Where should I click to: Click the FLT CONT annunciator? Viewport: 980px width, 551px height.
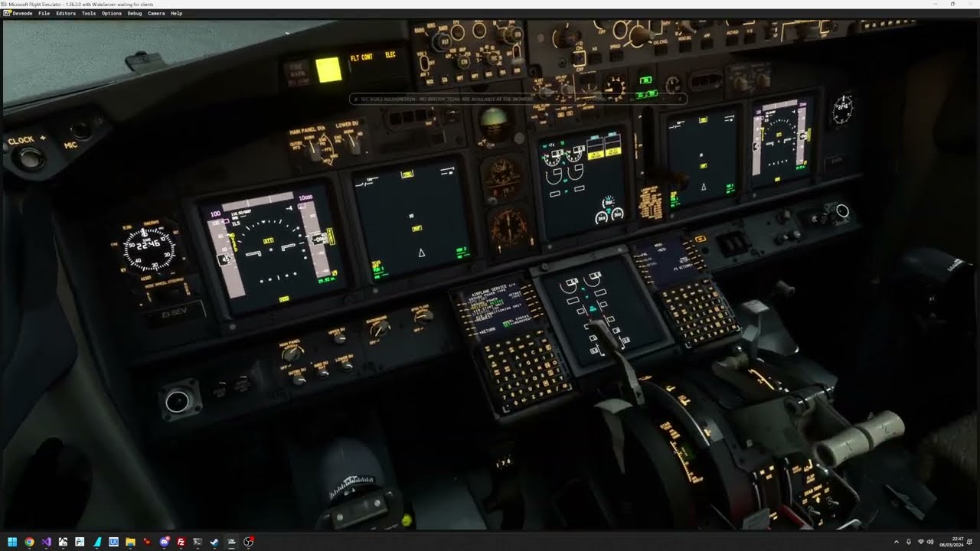tap(361, 58)
